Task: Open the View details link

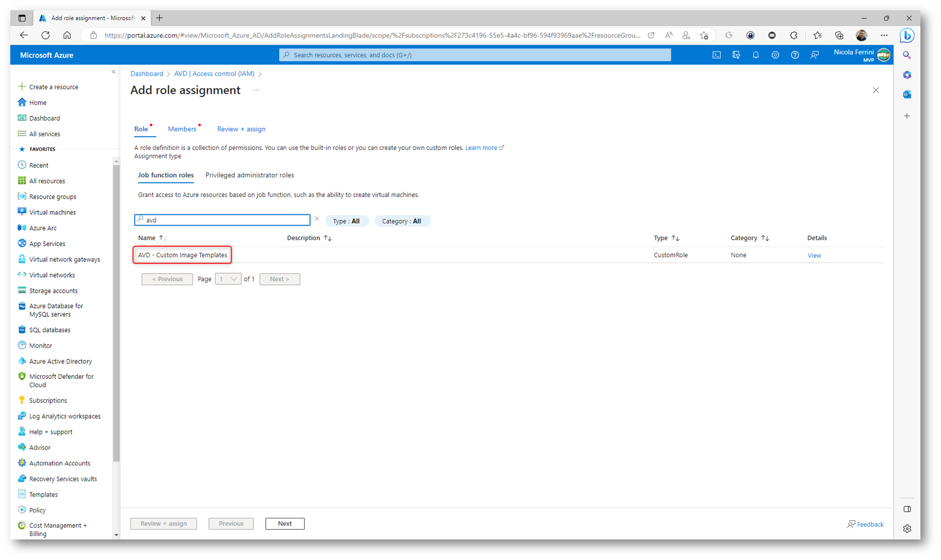Action: pyautogui.click(x=814, y=256)
